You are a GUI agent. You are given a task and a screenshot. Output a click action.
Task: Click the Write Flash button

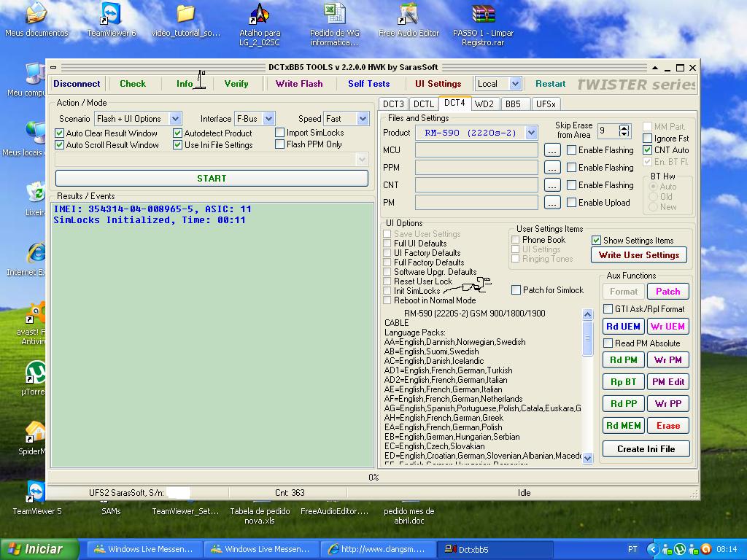click(x=299, y=84)
